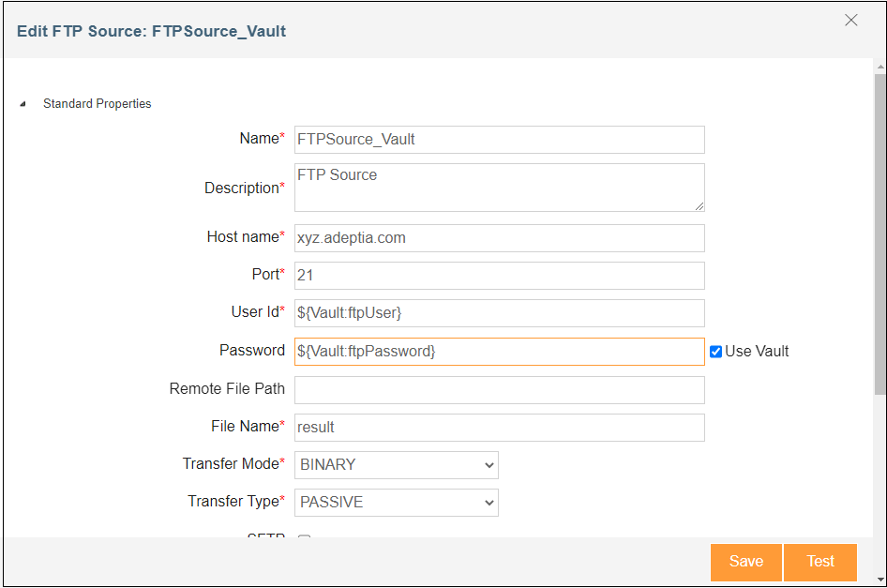Select the Host name field
Screen dimensions: 887x588
[499, 238]
